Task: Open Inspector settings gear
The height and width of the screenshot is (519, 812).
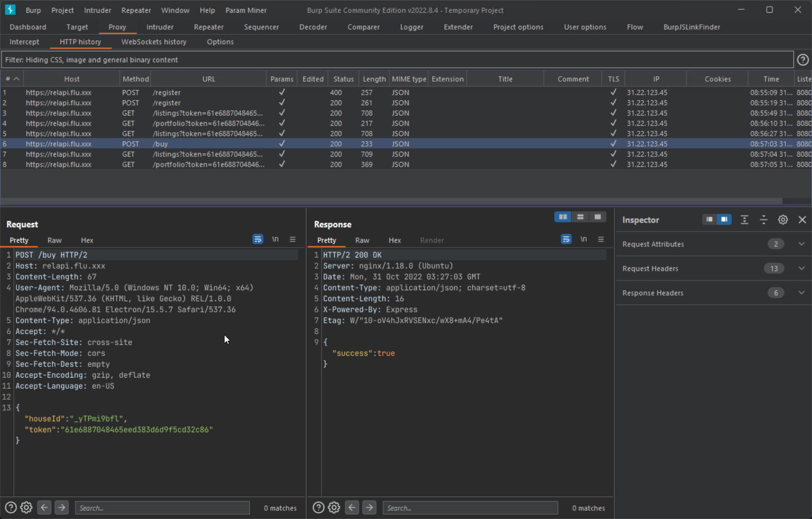Action: click(x=783, y=220)
